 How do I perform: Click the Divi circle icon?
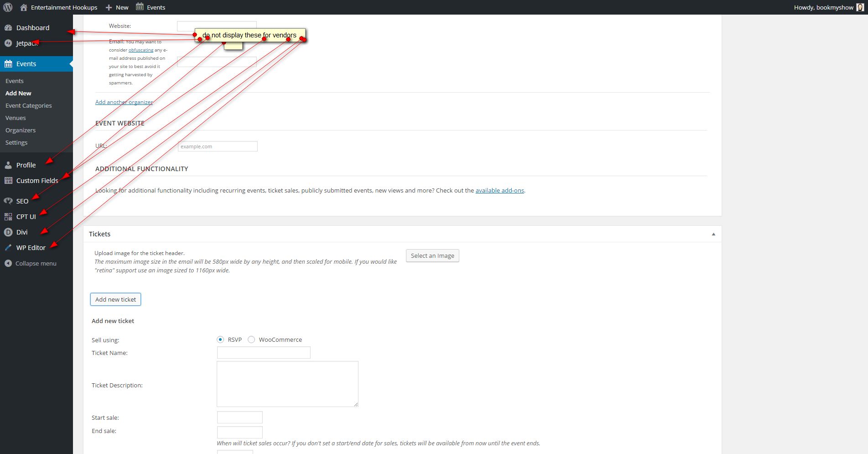(x=8, y=232)
